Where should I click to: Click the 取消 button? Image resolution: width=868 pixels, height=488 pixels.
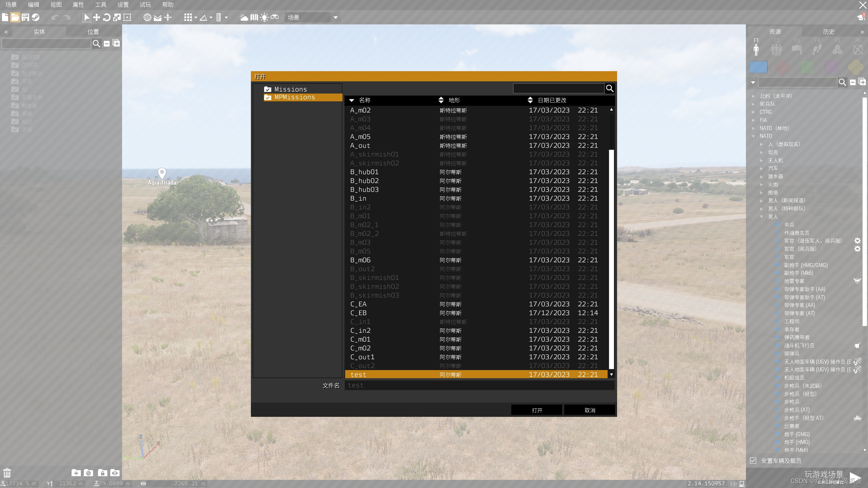click(590, 410)
